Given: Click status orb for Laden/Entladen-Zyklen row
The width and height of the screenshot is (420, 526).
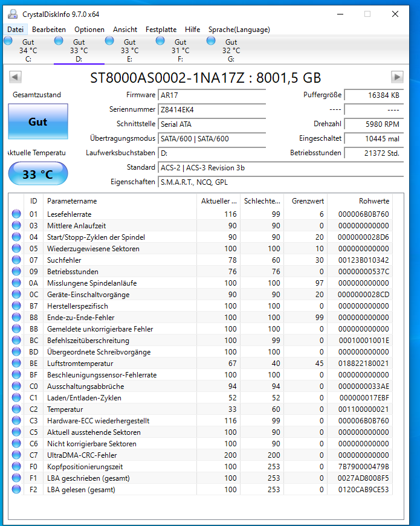Looking at the screenshot, I should click(16, 397).
